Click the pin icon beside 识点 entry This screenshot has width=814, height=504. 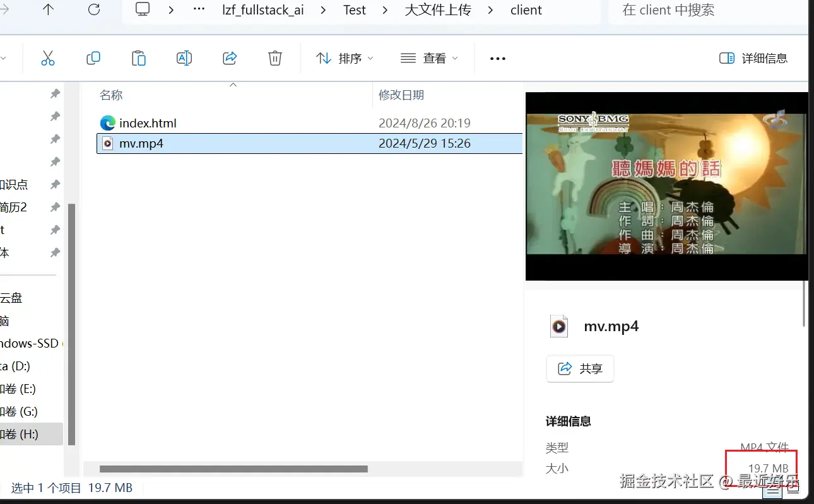pyautogui.click(x=55, y=184)
